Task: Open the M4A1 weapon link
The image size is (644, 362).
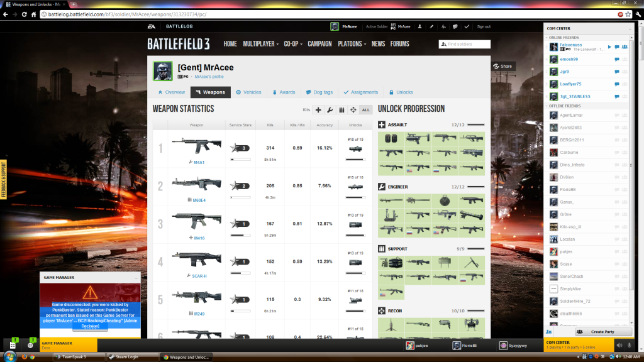Action: pyautogui.click(x=199, y=163)
